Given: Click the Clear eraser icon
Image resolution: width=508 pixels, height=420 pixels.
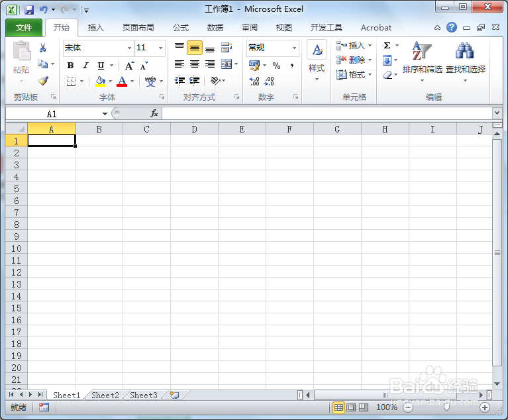Looking at the screenshot, I should 387,75.
